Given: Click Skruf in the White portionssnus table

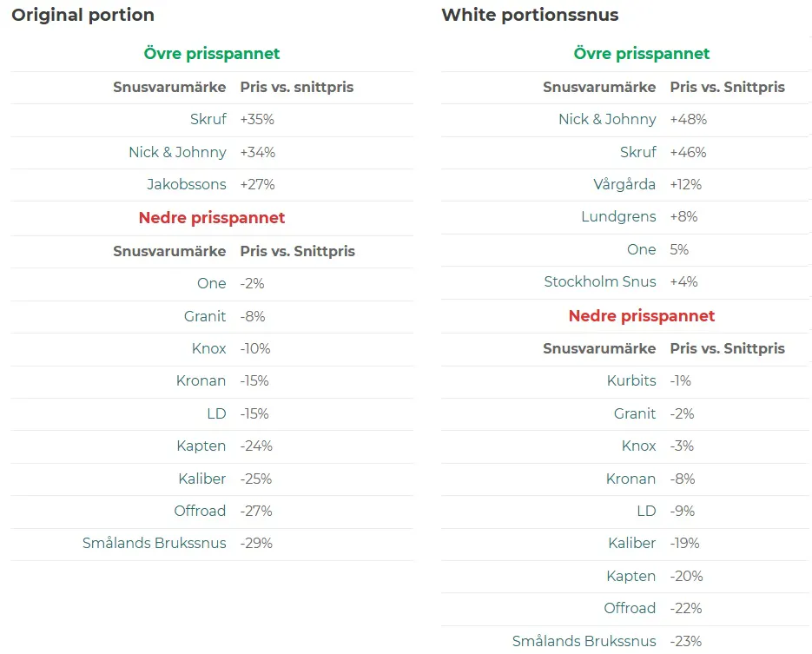Looking at the screenshot, I should pos(637,152).
